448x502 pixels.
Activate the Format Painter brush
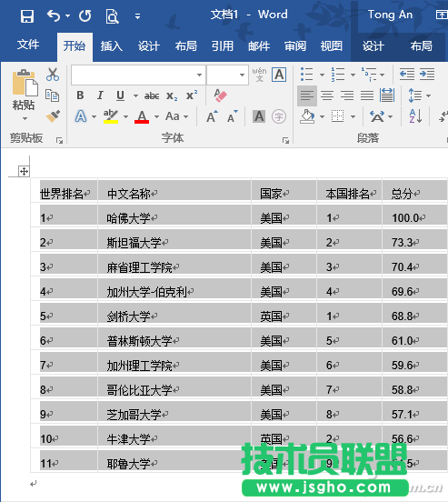click(x=53, y=116)
